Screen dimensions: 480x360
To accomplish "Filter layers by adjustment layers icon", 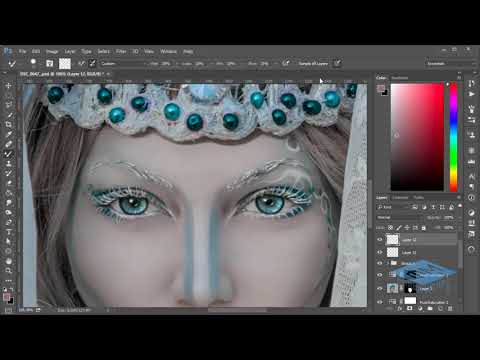I will pos(424,207).
